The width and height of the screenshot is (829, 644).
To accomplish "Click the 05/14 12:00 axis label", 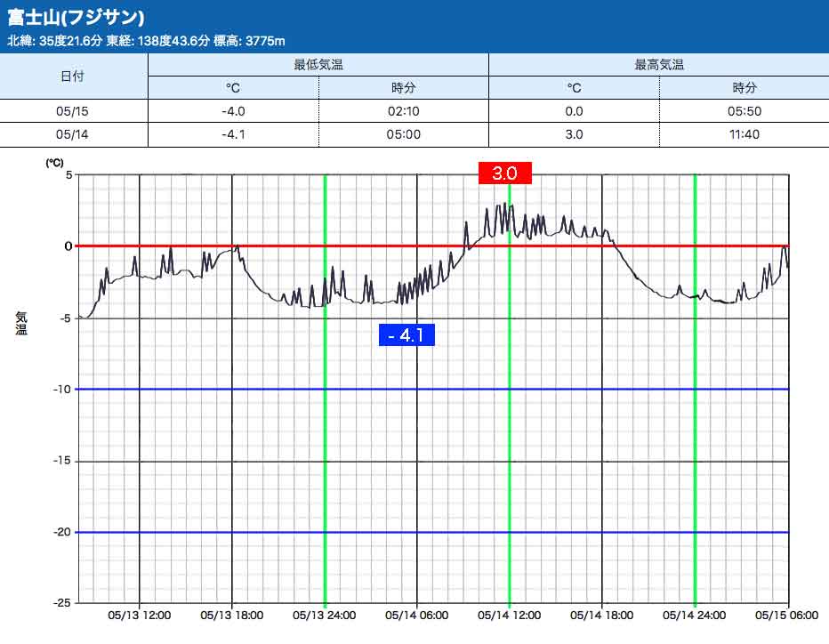I will 510,615.
